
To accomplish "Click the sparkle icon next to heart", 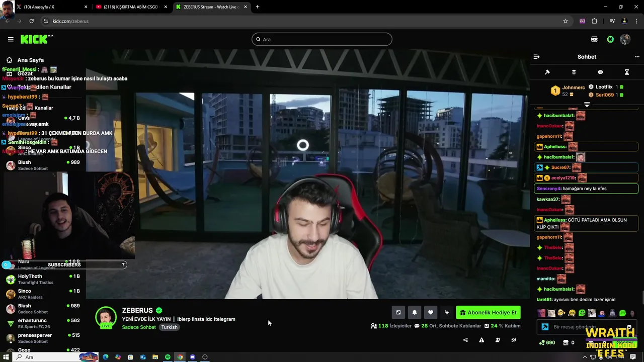I will click(447, 312).
